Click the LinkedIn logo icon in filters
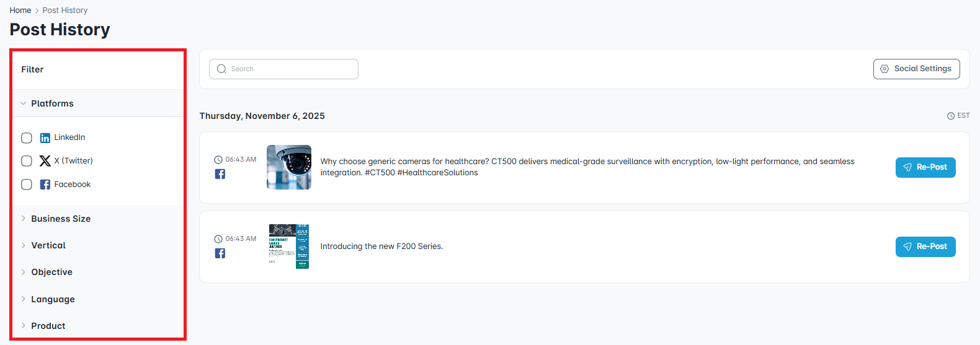This screenshot has height=345, width=980. click(45, 138)
